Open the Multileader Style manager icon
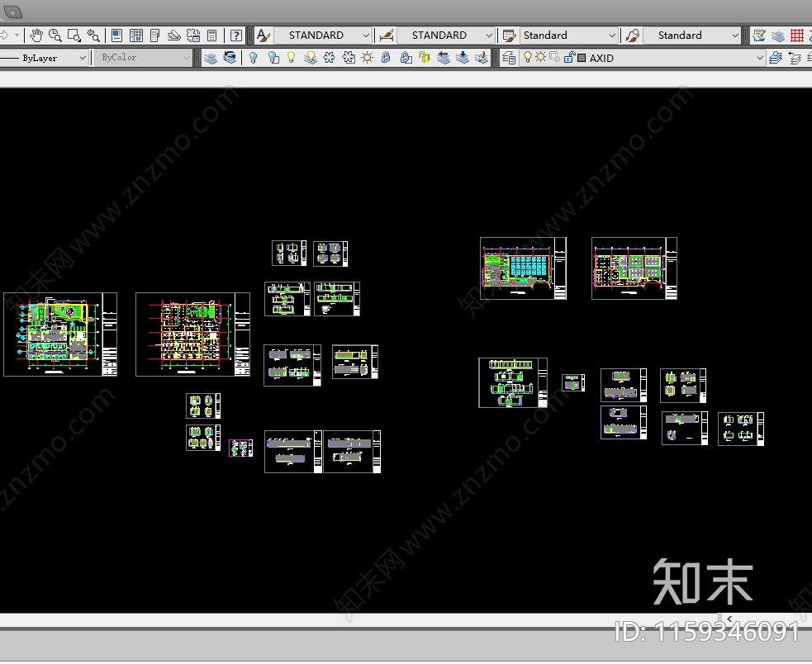The image size is (812, 664). [x=632, y=36]
